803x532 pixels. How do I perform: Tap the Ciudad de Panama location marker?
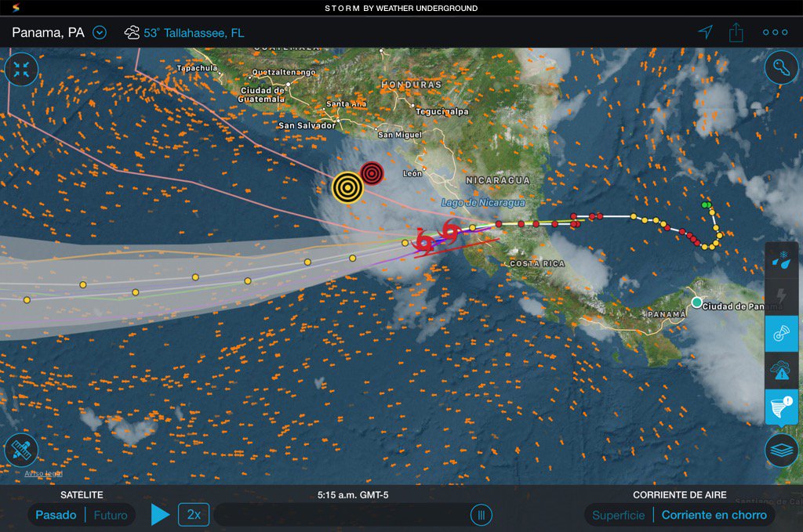pyautogui.click(x=696, y=302)
